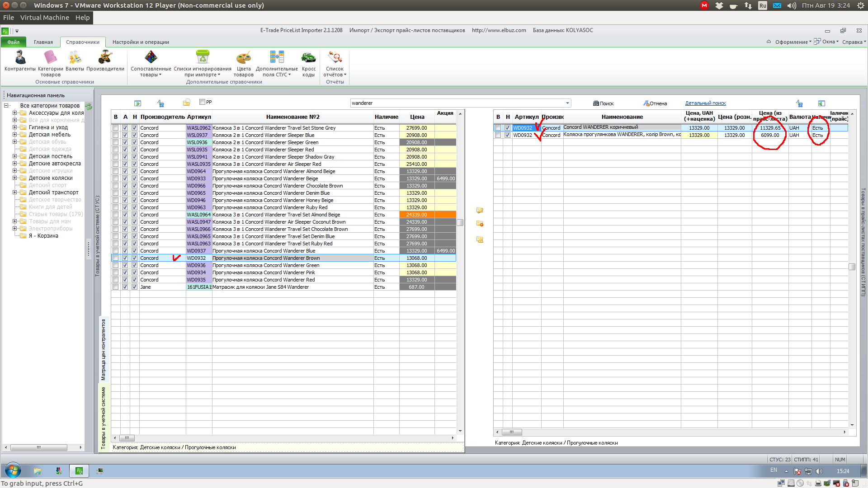Open the Файл menu tab
This screenshot has height=488, width=868.
[13, 42]
